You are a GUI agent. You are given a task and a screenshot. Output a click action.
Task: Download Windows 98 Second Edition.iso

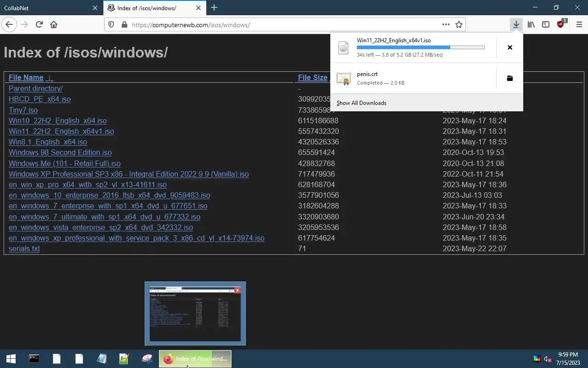[x=60, y=152]
